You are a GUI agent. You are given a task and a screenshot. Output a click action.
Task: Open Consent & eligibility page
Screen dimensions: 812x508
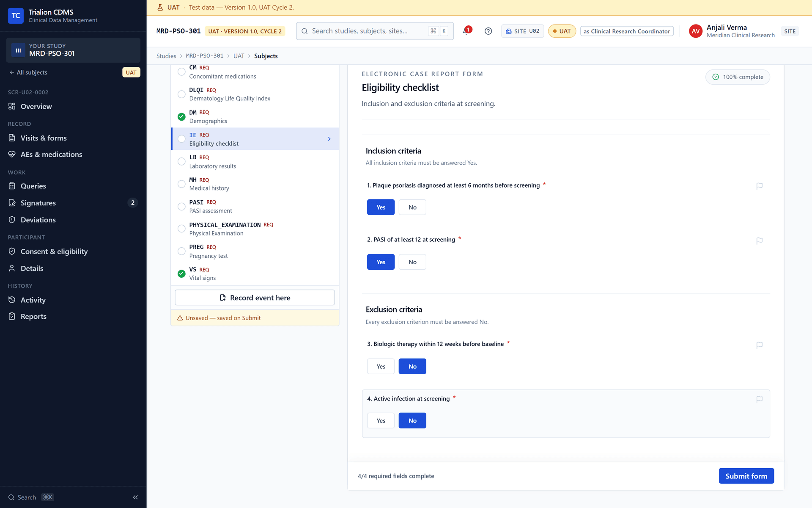tap(73, 251)
